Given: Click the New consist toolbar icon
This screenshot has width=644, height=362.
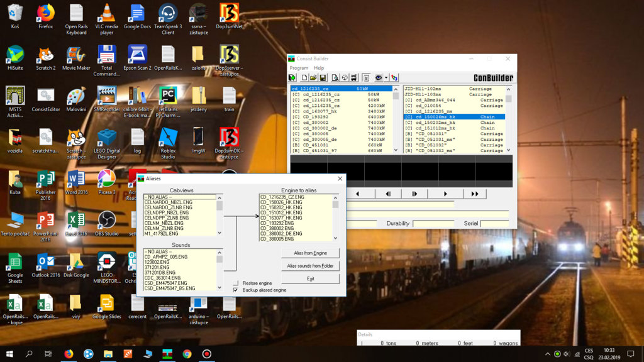Looking at the screenshot, I should point(304,78).
